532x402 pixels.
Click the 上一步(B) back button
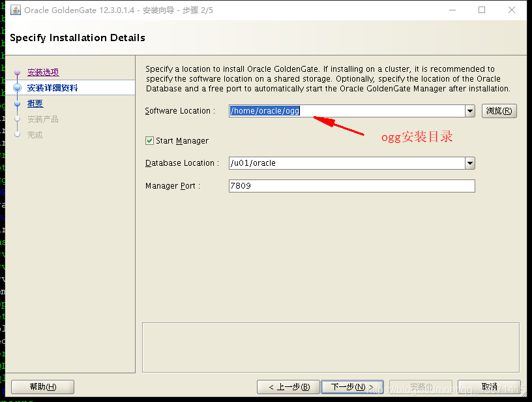pos(289,386)
